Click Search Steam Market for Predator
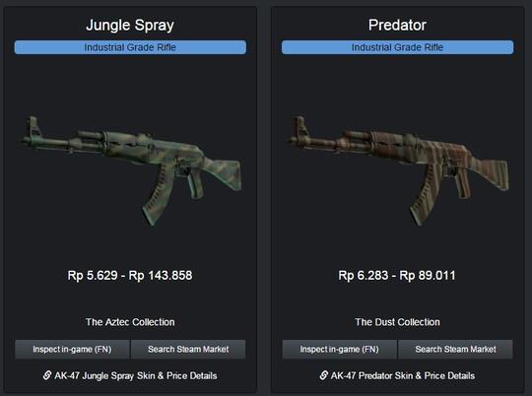The image size is (532, 396). 456,349
